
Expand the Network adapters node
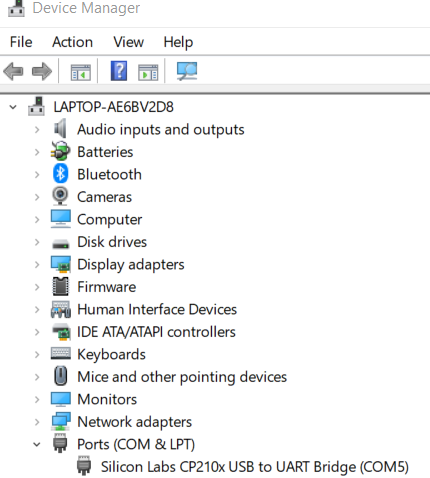[37, 422]
